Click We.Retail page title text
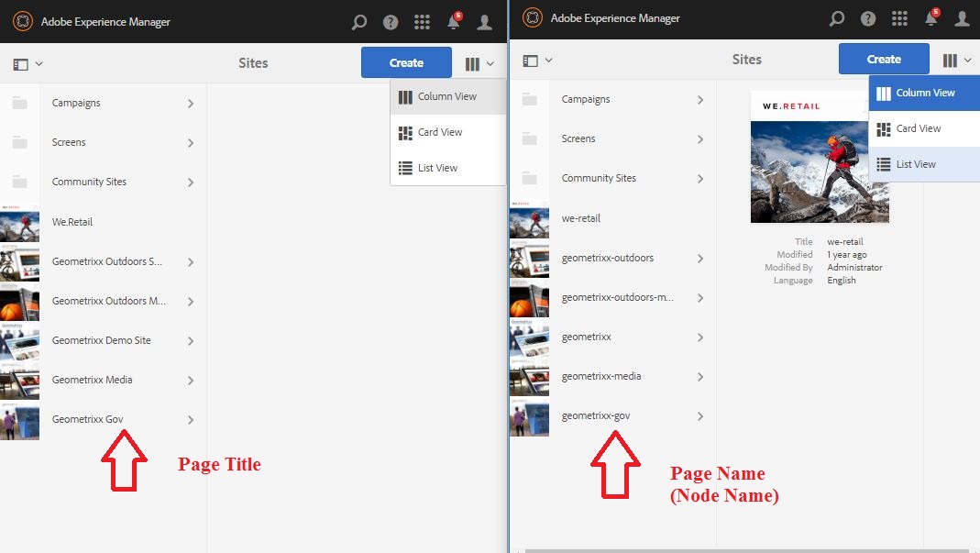980x553 pixels. tap(72, 222)
